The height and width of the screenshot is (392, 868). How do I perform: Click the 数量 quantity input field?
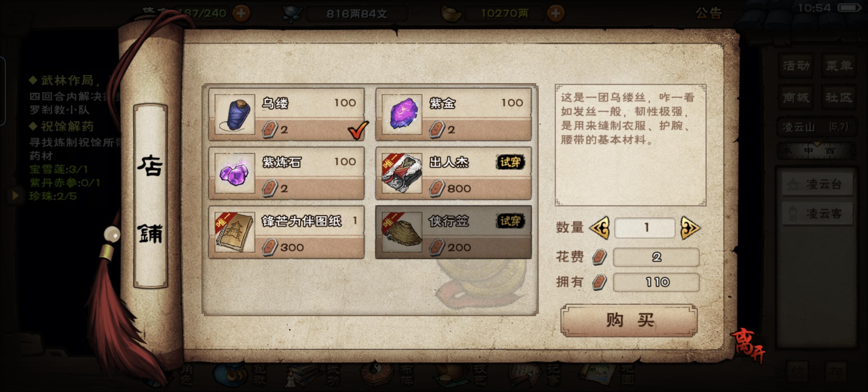click(644, 228)
